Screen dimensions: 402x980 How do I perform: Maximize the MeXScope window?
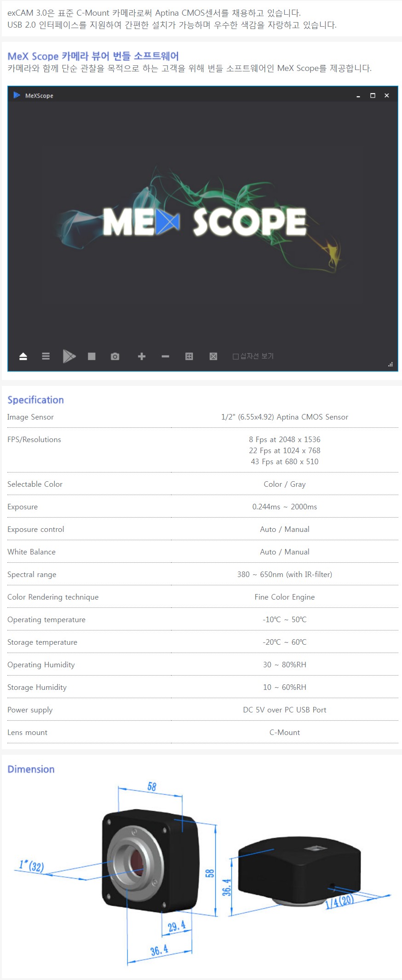coord(373,95)
